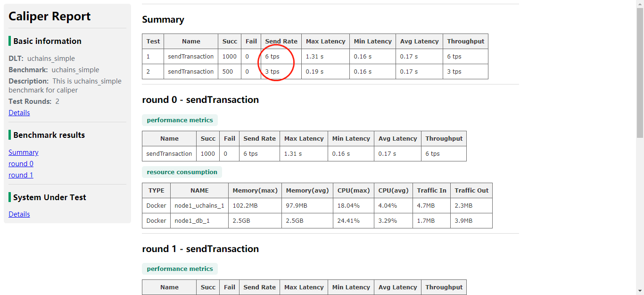Click the Traffic Out column header
This screenshot has height=295, width=644.
[x=471, y=191]
